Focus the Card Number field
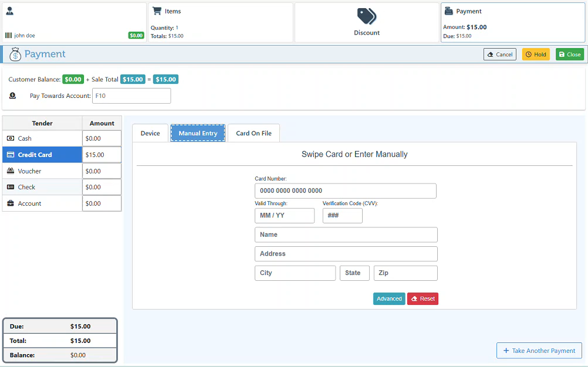 click(346, 191)
